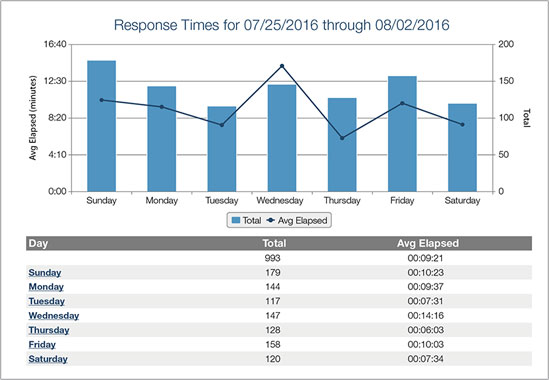Open the Sunday link in the table
Viewport: 549px width, 380px height.
[45, 272]
